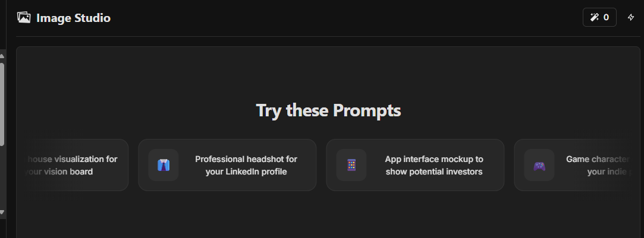Click the sidebar scrollbar thumb
Image resolution: width=644 pixels, height=238 pixels.
tap(2, 104)
